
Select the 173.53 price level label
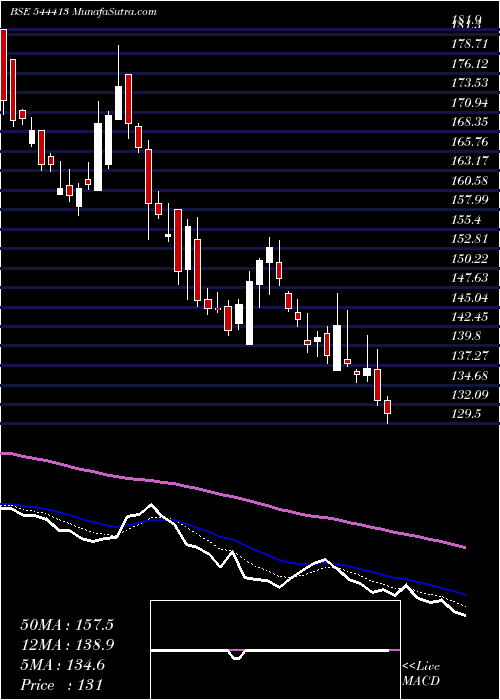pyautogui.click(x=468, y=83)
